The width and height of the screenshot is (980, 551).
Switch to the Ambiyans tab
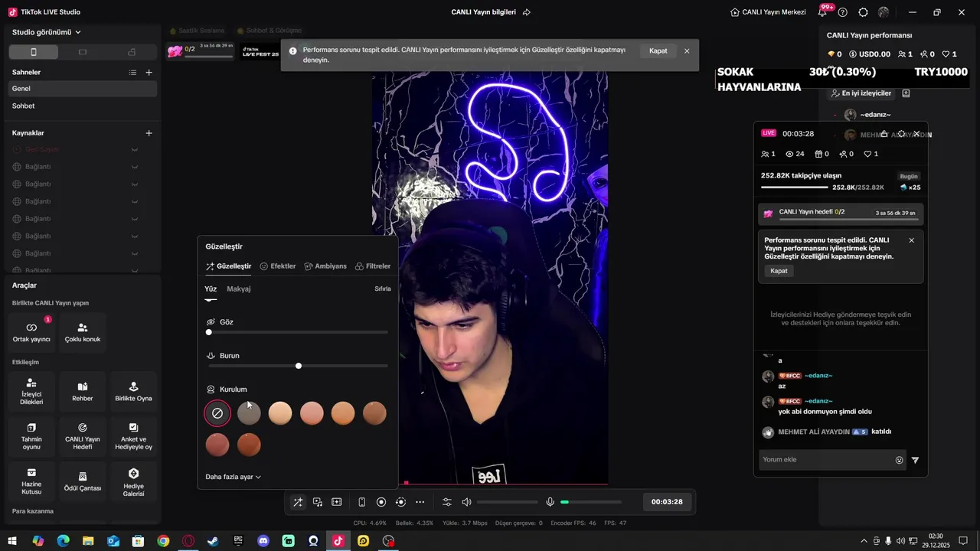325,266
